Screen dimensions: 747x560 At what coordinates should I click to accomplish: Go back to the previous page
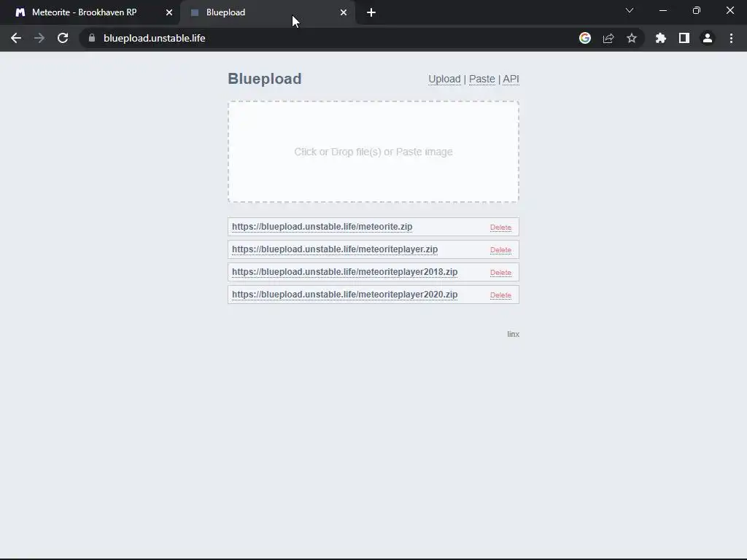(x=16, y=38)
